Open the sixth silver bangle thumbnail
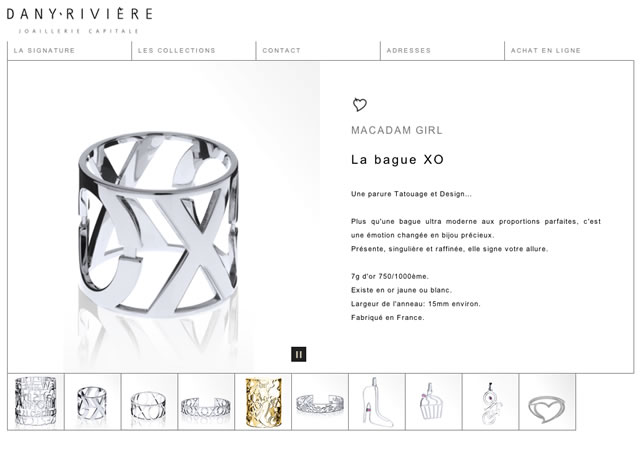640x450 pixels. (320, 402)
